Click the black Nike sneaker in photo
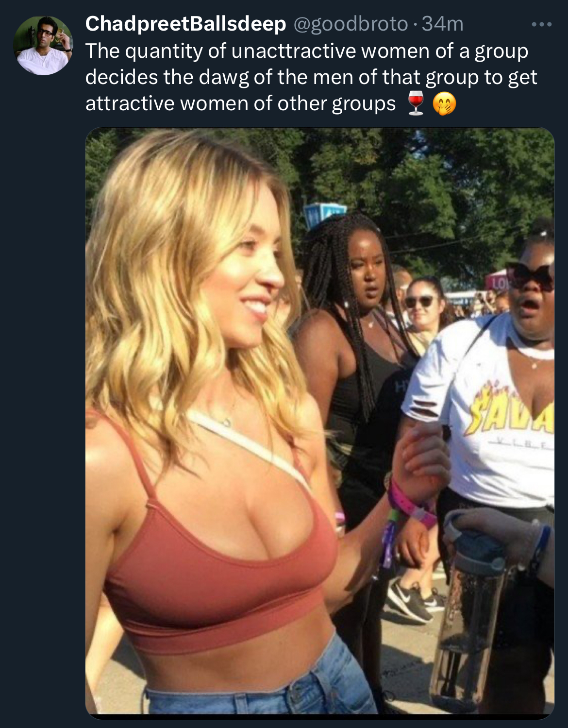The width and height of the screenshot is (568, 728). point(411,600)
